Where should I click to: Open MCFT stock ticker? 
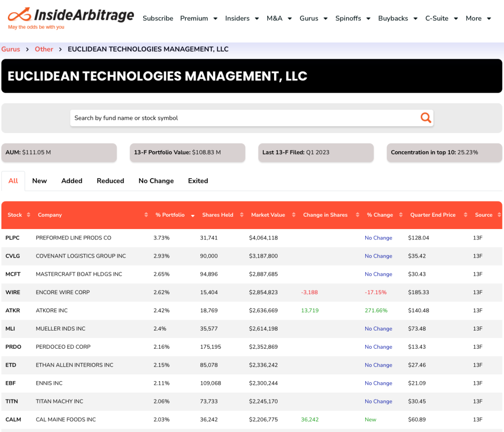point(13,274)
